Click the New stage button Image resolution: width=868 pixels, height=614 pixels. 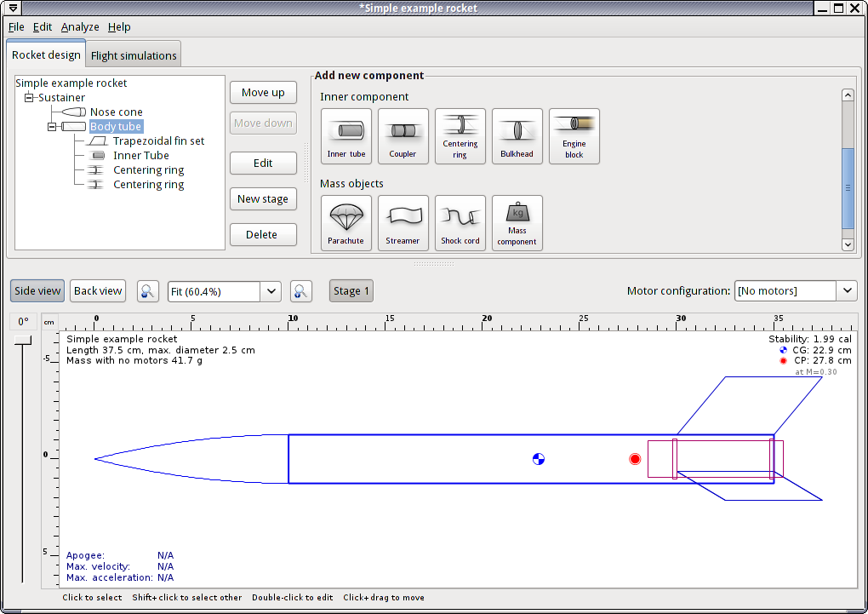pos(263,199)
